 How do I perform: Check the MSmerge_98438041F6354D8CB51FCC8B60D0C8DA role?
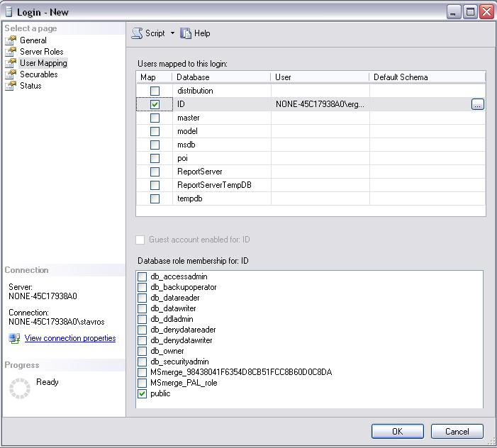click(x=142, y=372)
